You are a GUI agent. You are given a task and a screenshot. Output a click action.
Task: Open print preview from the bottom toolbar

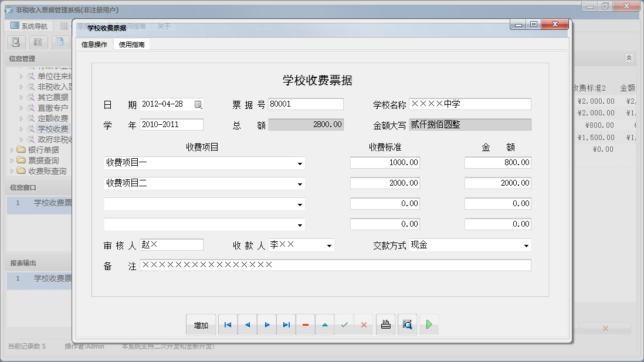(407, 324)
